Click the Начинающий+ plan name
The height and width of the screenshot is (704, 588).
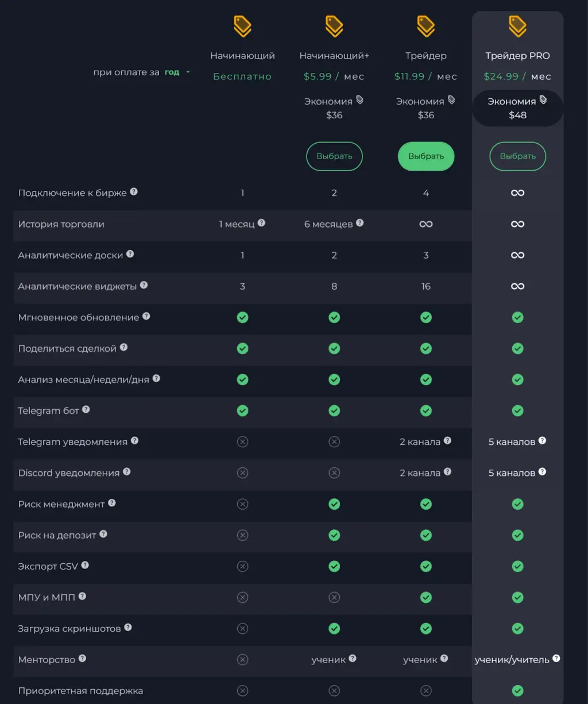(x=334, y=56)
